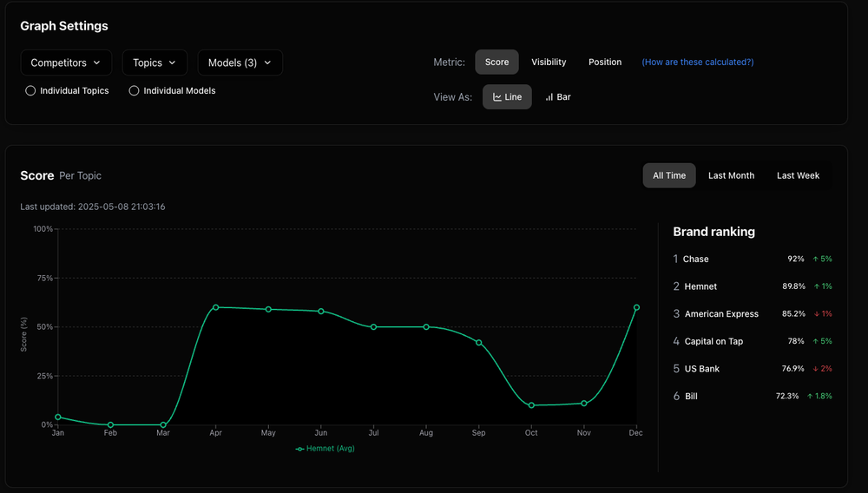Select Chase in Brand ranking
Viewport: 868px width, 493px height.
696,259
